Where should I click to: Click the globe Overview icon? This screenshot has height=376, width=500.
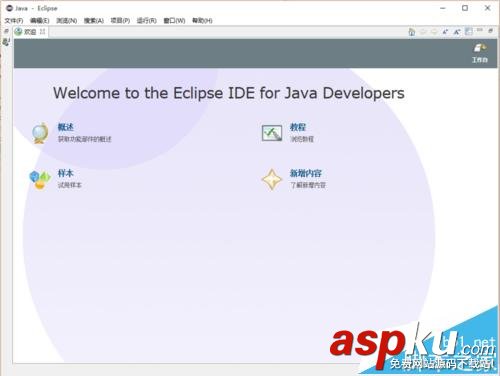pos(40,133)
